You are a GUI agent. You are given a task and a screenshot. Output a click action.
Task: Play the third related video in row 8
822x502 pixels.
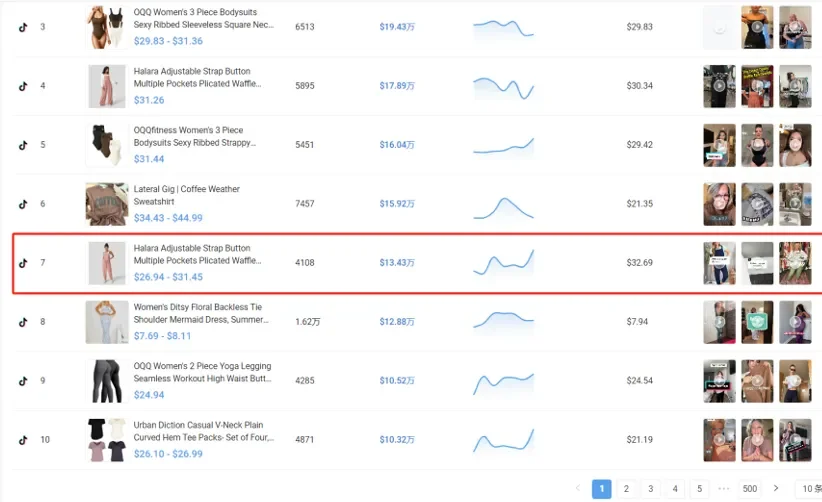coord(795,322)
